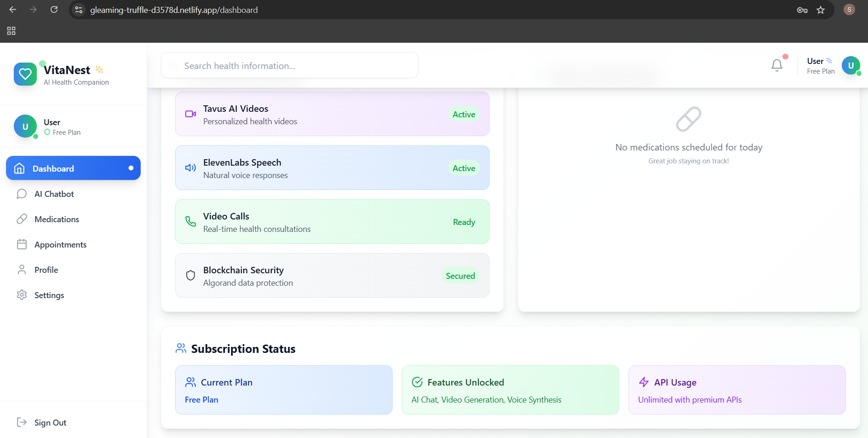
Task: Click the VitaNest heart logo icon
Action: pos(25,74)
